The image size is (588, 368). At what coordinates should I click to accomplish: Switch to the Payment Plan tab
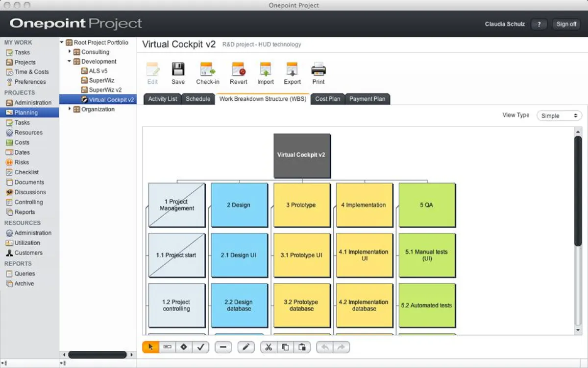point(367,99)
